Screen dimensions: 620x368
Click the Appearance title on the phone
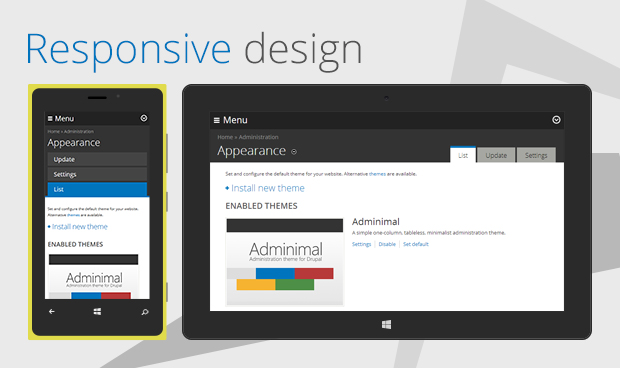pyautogui.click(x=74, y=143)
